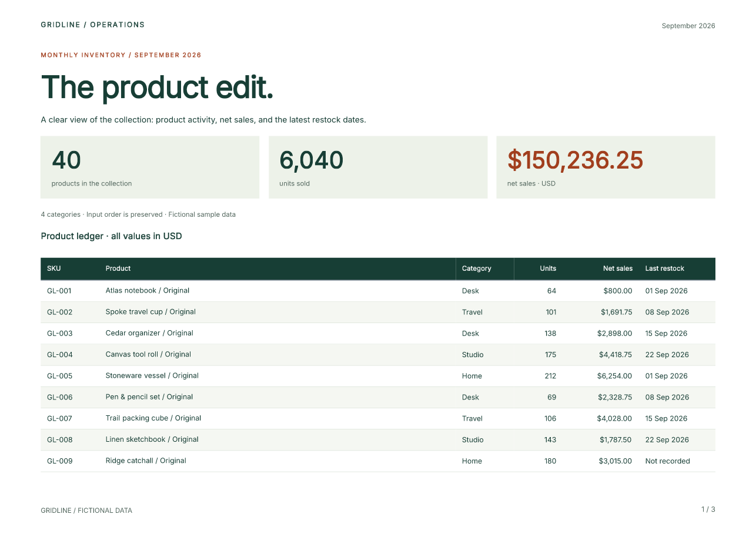756x534 pixels.
Task: Click the 40 products summary card
Action: pyautogui.click(x=150, y=167)
